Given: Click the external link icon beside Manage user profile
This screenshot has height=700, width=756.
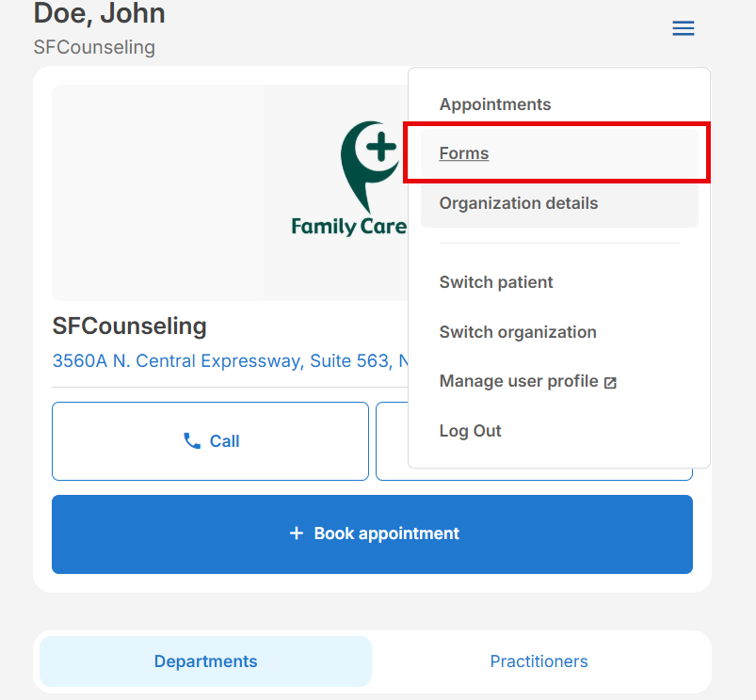Looking at the screenshot, I should click(x=610, y=383).
